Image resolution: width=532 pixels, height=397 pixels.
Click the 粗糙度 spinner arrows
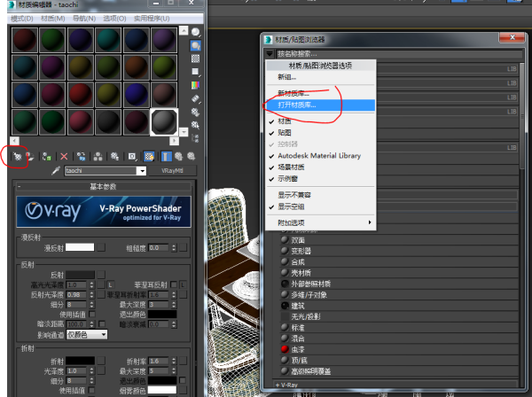(174, 248)
